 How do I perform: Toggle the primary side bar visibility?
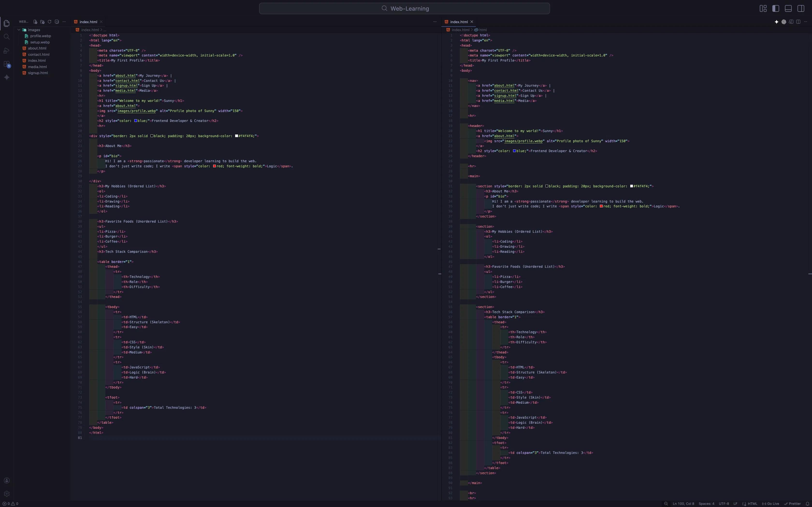[x=776, y=8]
